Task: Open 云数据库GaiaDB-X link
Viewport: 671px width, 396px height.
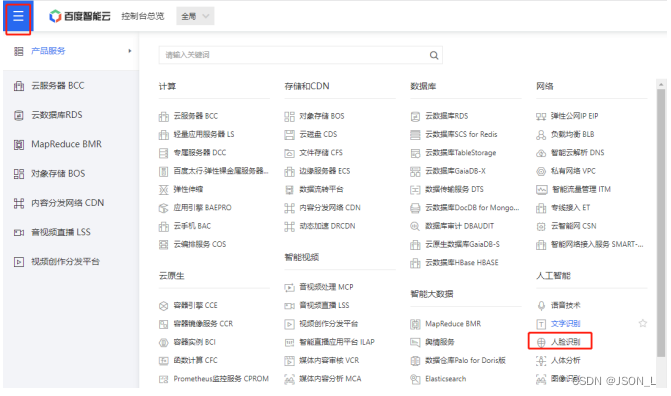Action: (x=455, y=171)
